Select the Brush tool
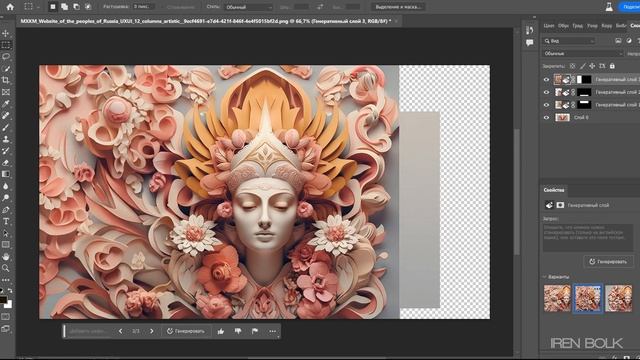Viewport: 640px width, 360px height. [6, 127]
